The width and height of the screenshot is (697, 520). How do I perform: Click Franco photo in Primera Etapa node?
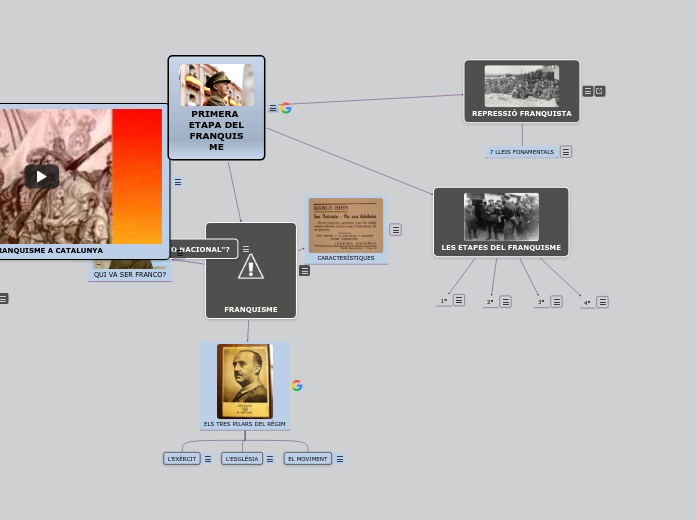click(x=216, y=85)
